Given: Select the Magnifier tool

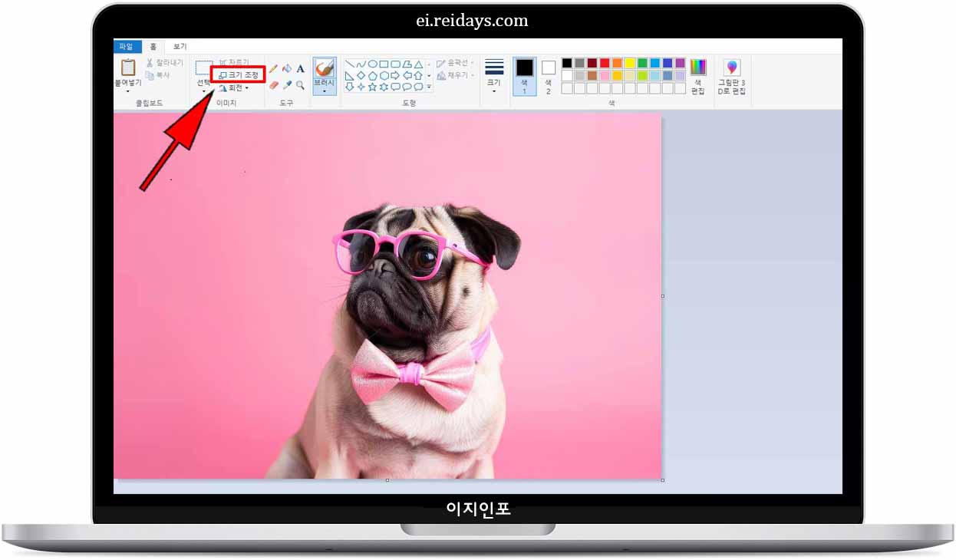Looking at the screenshot, I should [x=300, y=84].
